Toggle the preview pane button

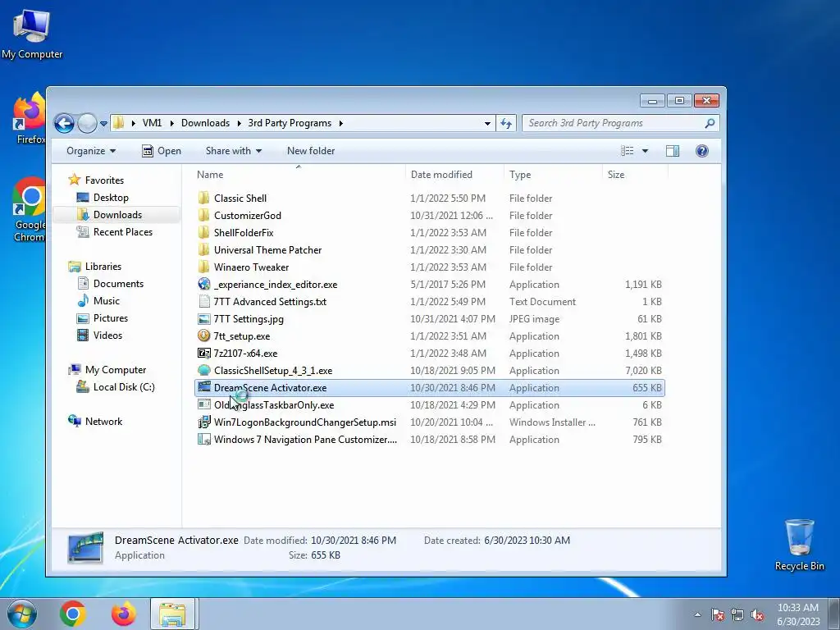[x=673, y=151]
